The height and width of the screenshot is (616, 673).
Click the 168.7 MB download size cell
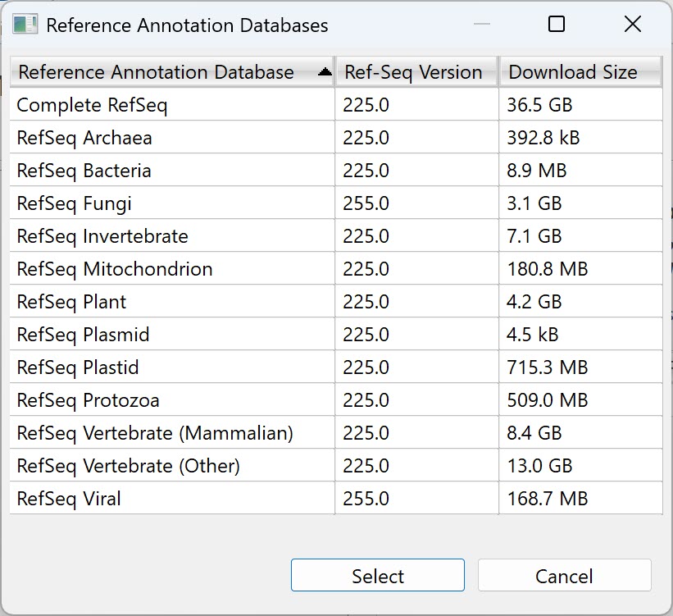[580, 499]
